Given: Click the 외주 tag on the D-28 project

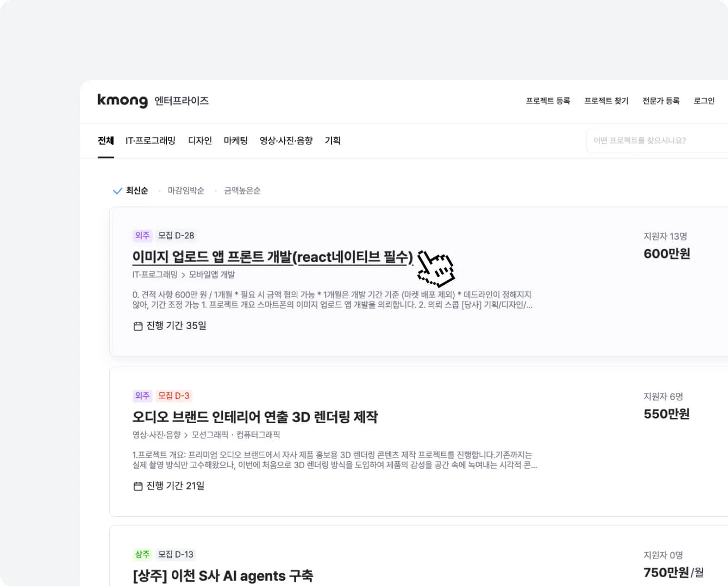Looking at the screenshot, I should (142, 235).
